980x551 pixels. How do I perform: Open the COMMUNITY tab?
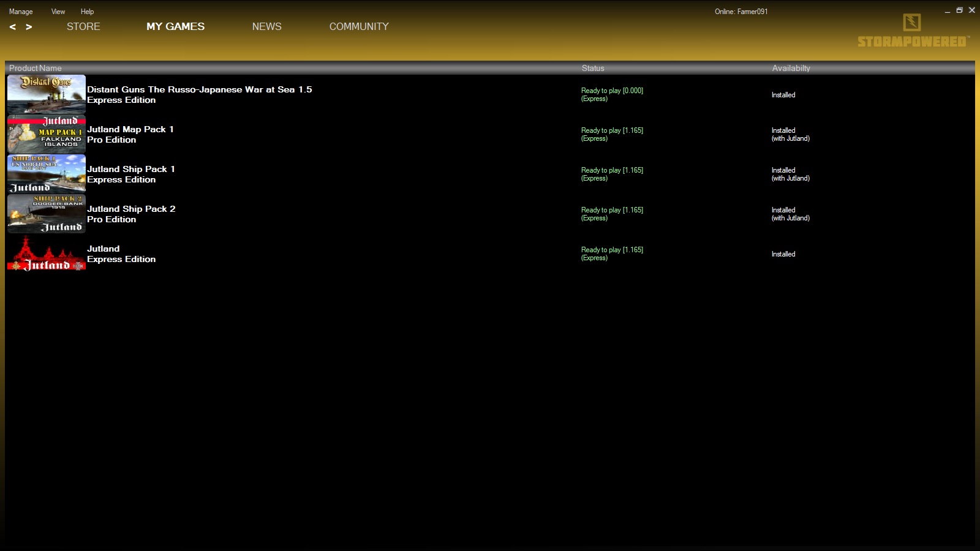pyautogui.click(x=359, y=26)
